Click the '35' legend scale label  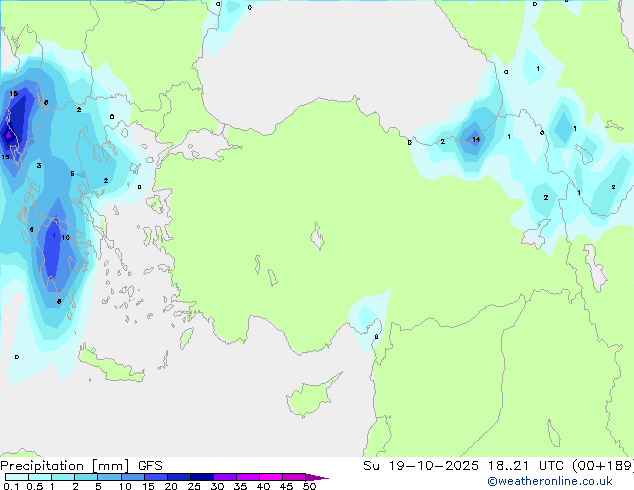tap(240, 486)
